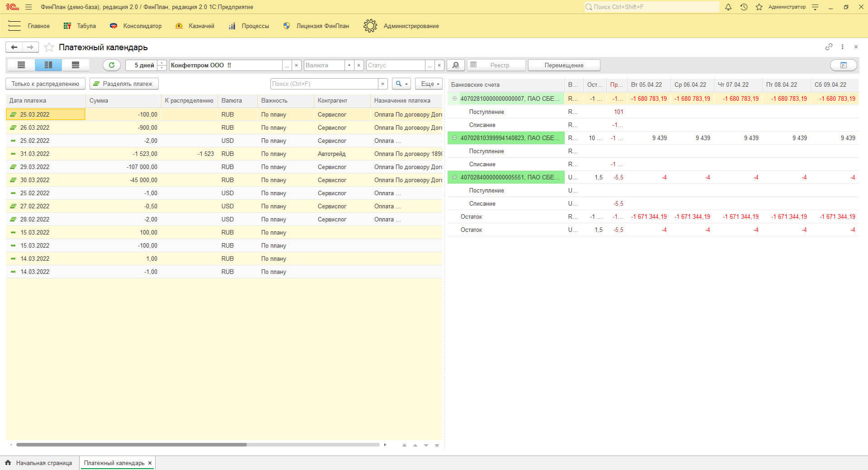Switch to stacked rows layout view
This screenshot has width=868, height=470.
click(x=75, y=65)
